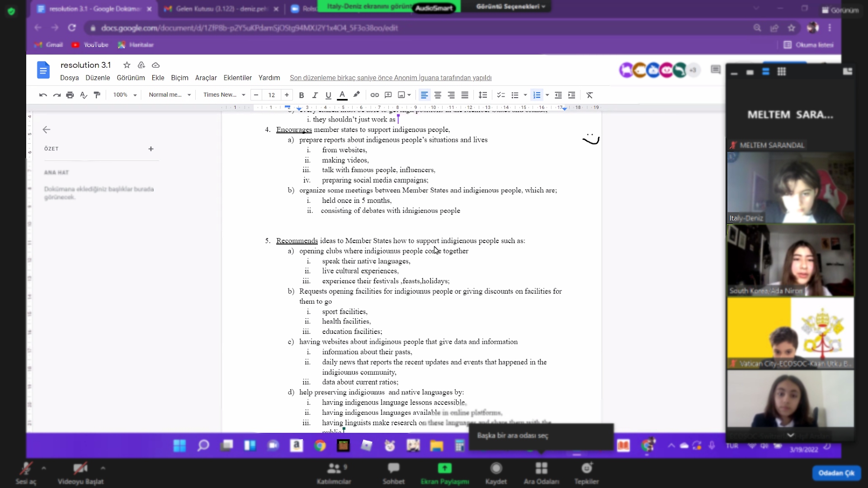Click the Bold formatting icon
This screenshot has height=488, width=868.
coord(302,95)
